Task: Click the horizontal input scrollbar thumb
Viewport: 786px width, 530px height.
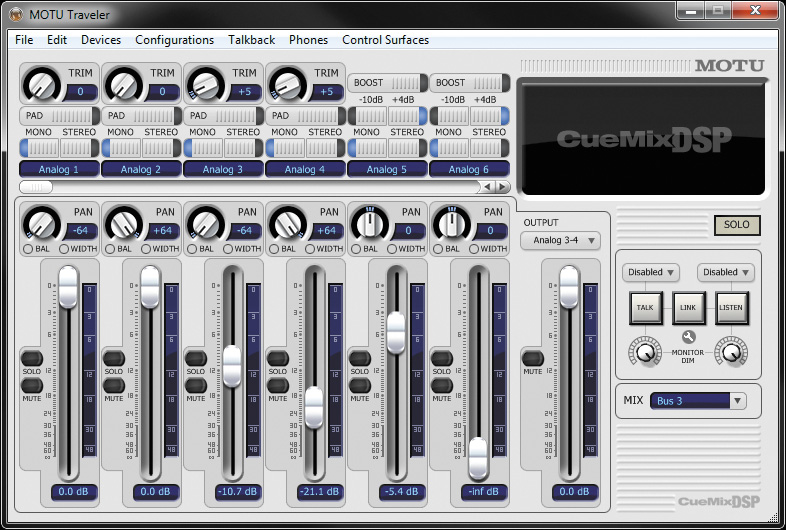Action: [36, 187]
